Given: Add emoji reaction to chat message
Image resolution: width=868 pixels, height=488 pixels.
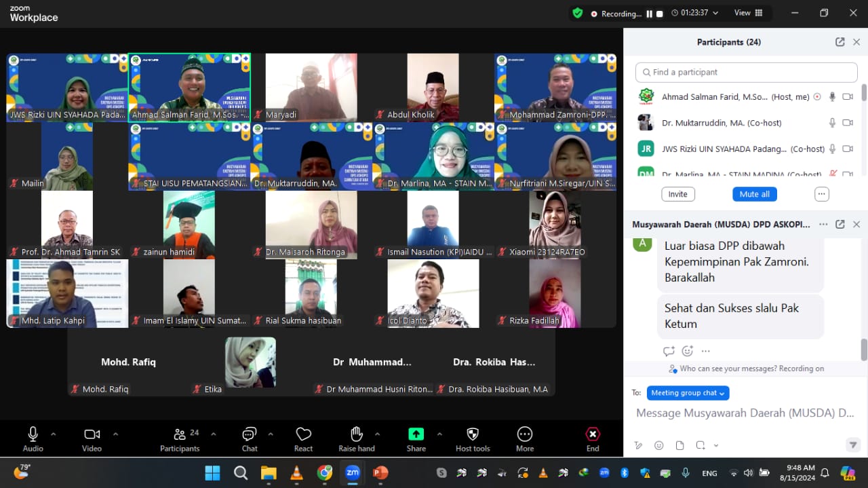Looking at the screenshot, I should [x=688, y=351].
